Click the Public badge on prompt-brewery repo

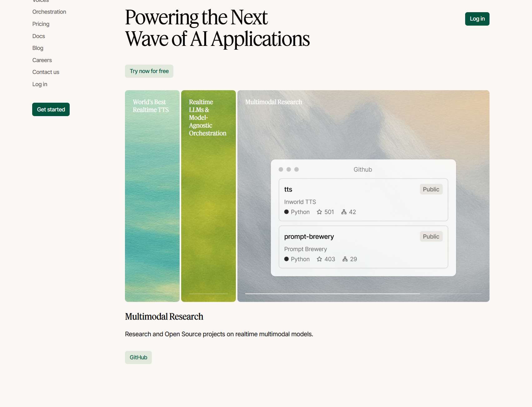tap(431, 237)
